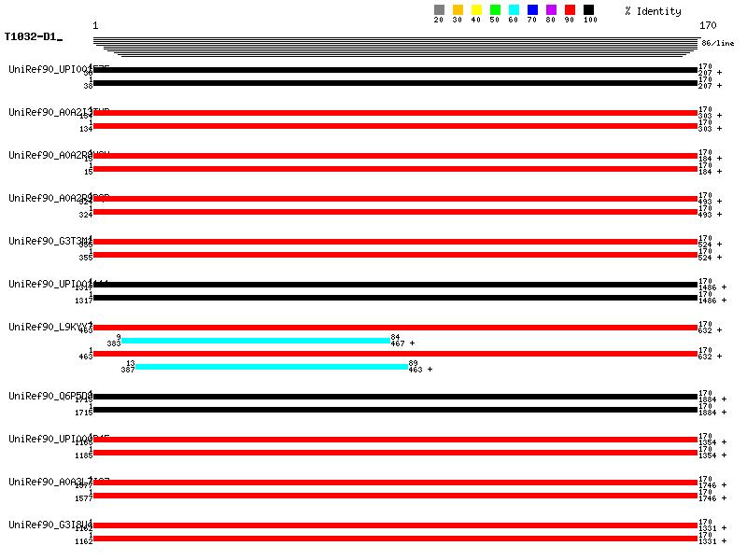
Task: Click the T1032-D1_ query label
Action: (x=33, y=37)
